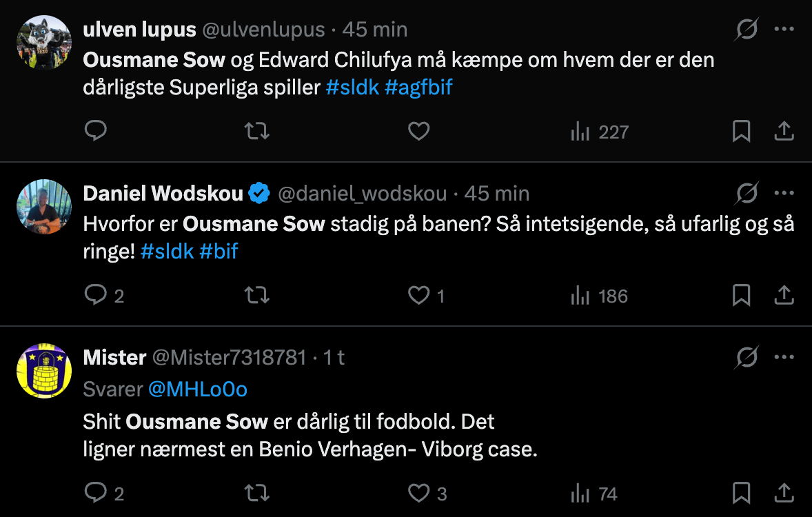This screenshot has height=517, width=812.
Task: View analytics showing 227 views
Action: [600, 131]
